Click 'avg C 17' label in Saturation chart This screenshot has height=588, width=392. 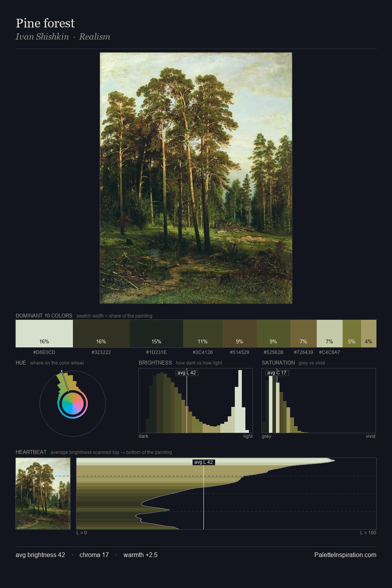[x=277, y=373]
